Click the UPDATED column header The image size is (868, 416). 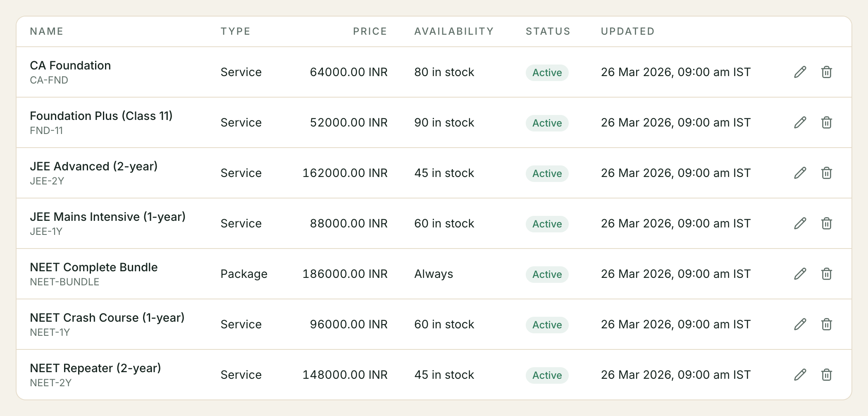(628, 31)
